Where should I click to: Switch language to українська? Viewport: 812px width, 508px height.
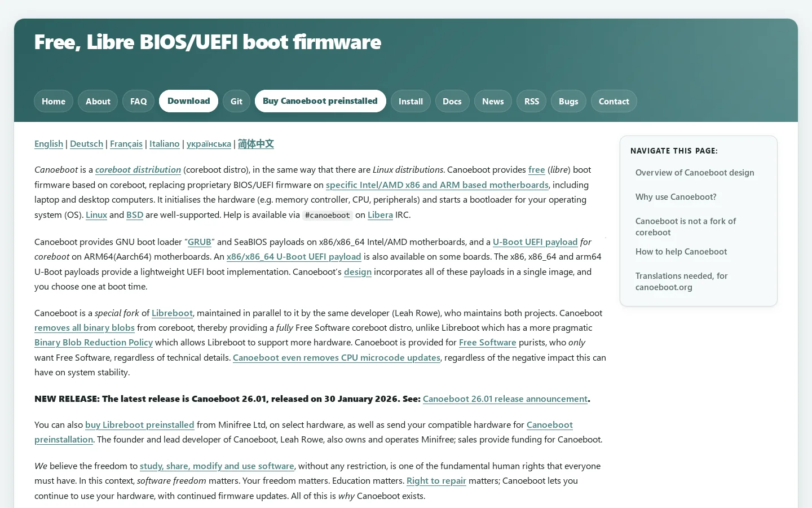209,144
